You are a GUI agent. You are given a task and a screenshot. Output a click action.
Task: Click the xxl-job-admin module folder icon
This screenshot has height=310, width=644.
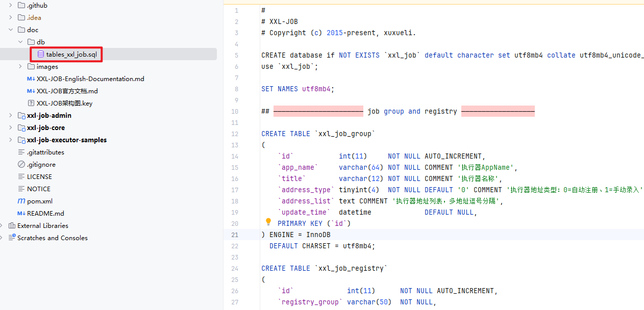[x=21, y=115]
